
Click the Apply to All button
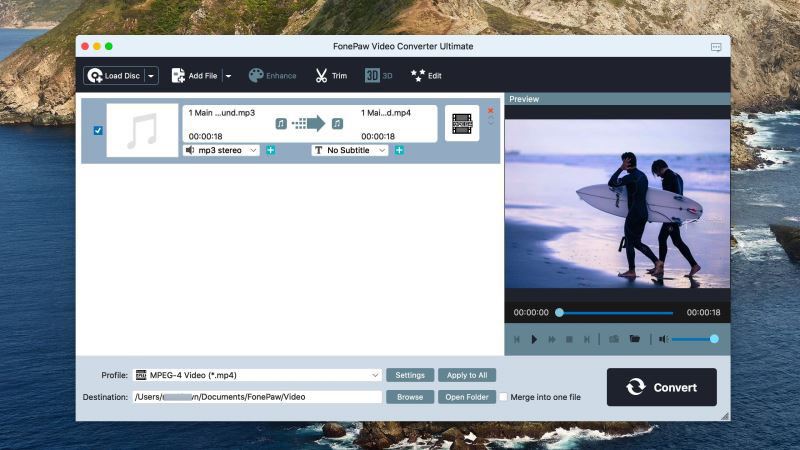[x=467, y=375]
